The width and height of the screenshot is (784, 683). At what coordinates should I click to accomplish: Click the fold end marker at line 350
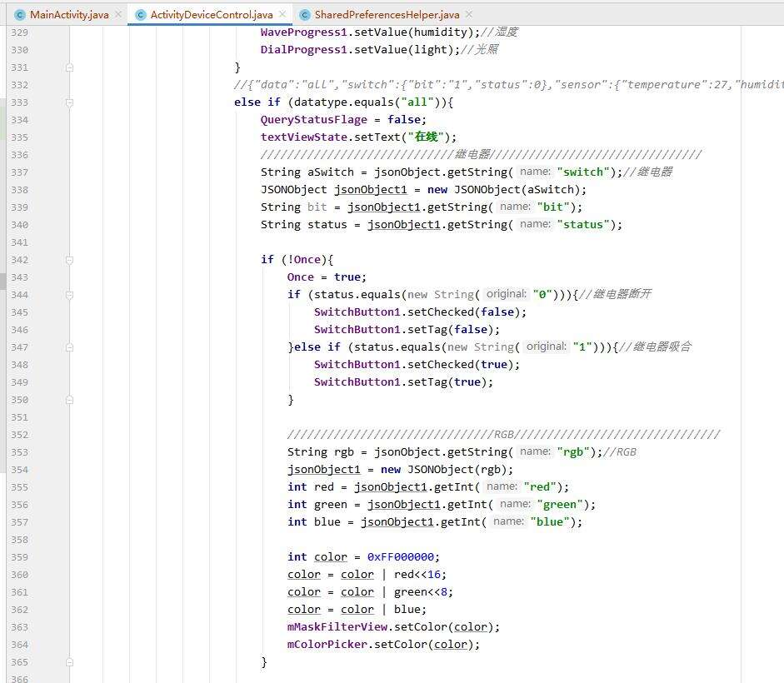(70, 400)
